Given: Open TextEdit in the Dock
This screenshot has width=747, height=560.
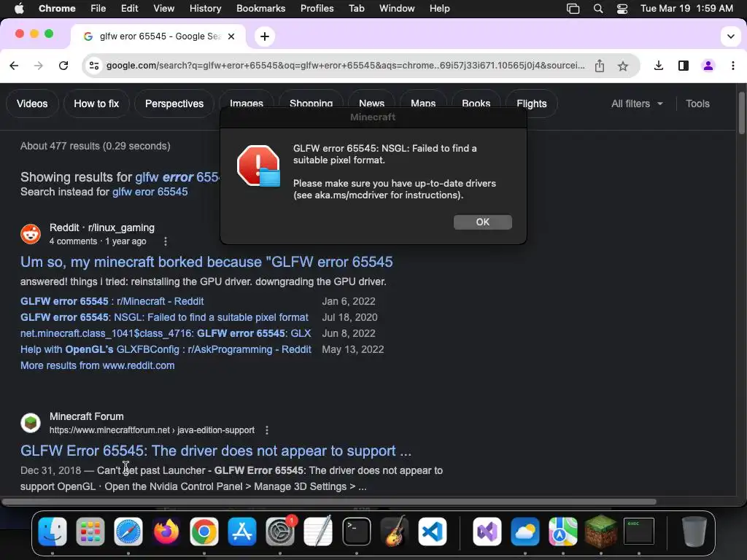Looking at the screenshot, I should pos(318,531).
